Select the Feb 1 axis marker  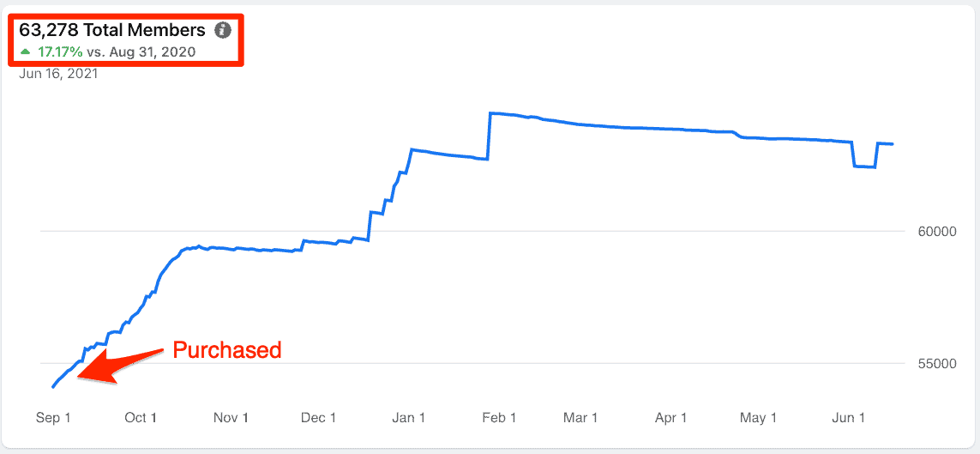pyautogui.click(x=498, y=418)
